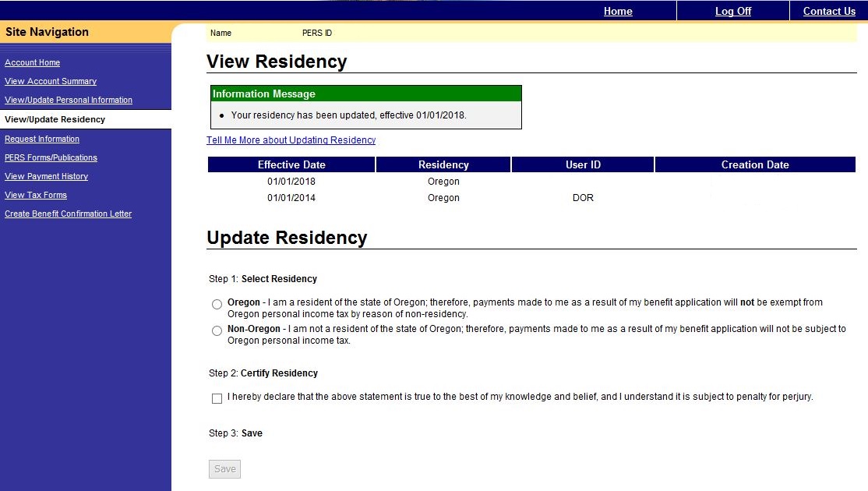Screen dimensions: 868x491
Task: Open View/Update Personal Information link
Action: [69, 100]
